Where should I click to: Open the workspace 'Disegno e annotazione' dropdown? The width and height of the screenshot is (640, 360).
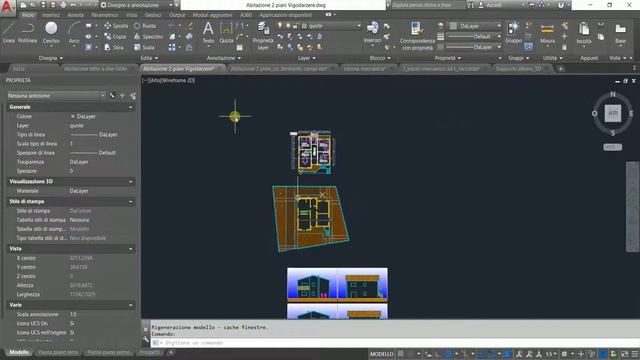tap(136, 5)
